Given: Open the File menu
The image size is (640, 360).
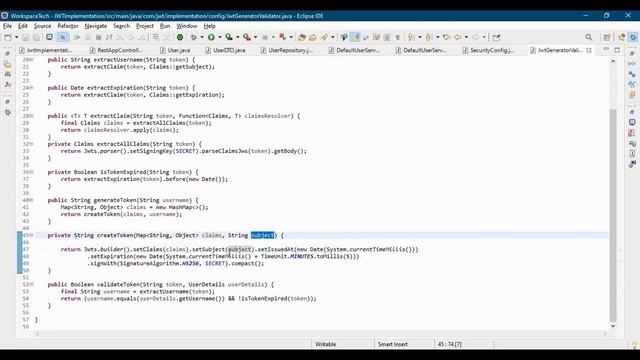Looking at the screenshot, I should click(7, 26).
